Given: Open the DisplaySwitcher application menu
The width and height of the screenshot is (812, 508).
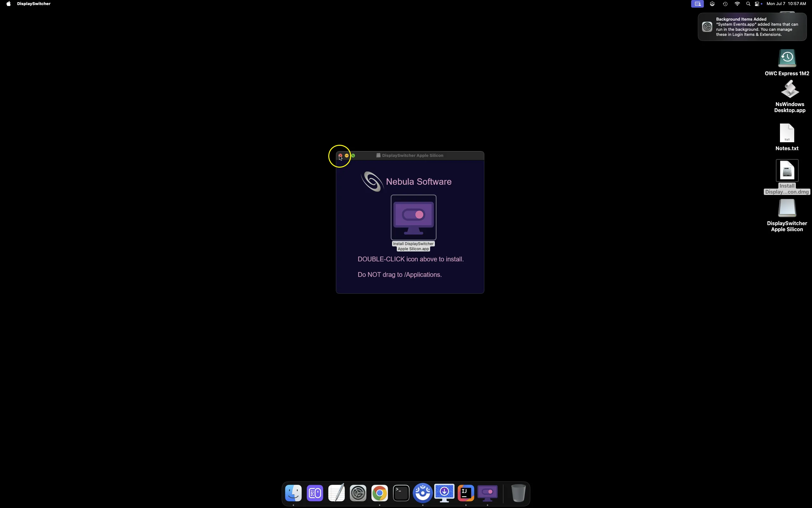Looking at the screenshot, I should click(x=34, y=4).
